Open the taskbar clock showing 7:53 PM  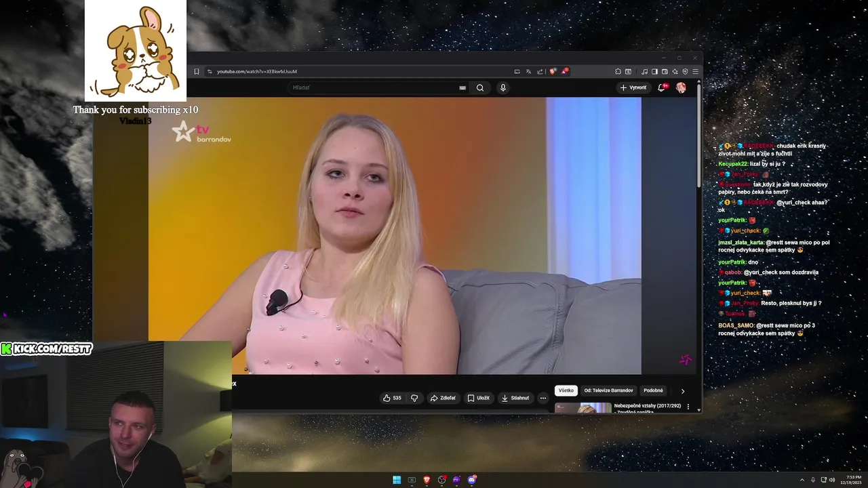point(851,480)
